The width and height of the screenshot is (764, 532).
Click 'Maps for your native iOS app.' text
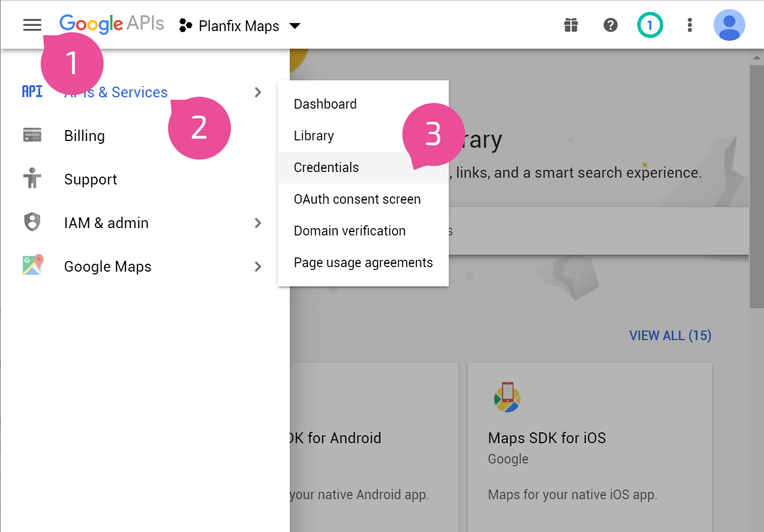(x=573, y=495)
